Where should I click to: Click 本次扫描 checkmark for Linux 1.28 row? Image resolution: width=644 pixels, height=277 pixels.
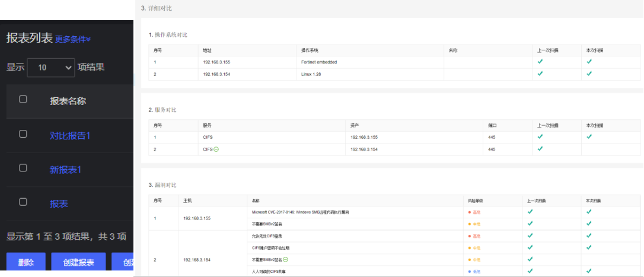click(x=589, y=74)
